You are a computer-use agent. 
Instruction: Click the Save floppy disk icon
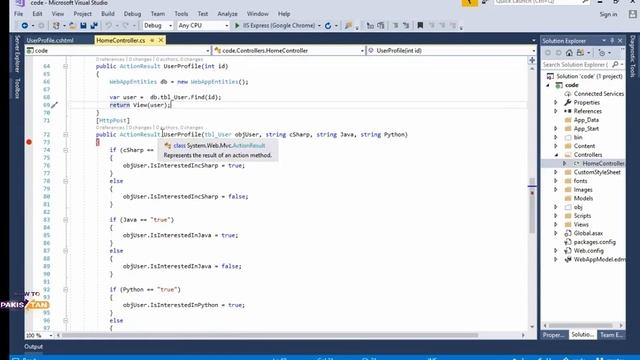tap(83, 26)
